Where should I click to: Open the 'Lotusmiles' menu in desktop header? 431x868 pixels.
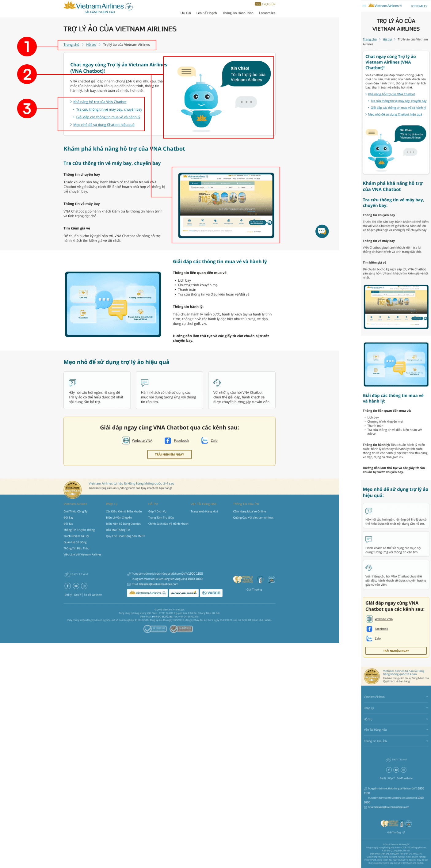click(267, 13)
